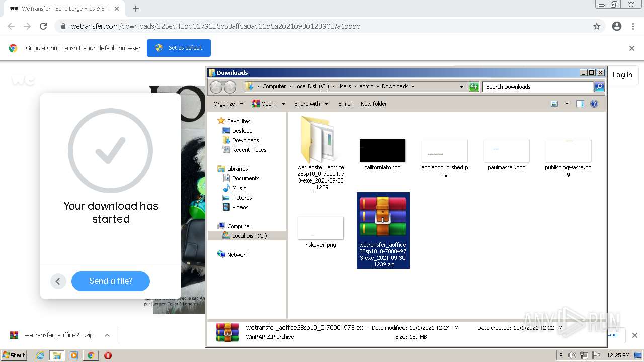
Task: Click Local Disk (C:) breadcrumb segment
Action: 311,86
